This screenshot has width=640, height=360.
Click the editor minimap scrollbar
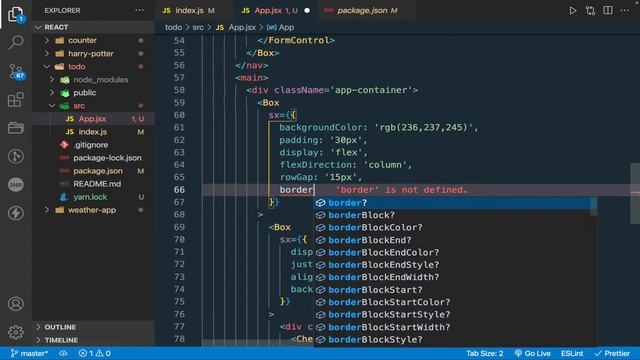pos(635,193)
